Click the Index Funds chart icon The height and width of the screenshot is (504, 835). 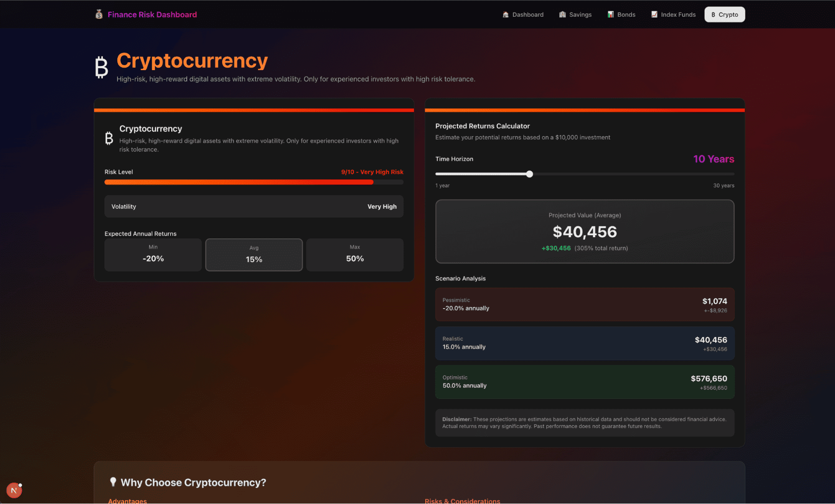point(654,15)
